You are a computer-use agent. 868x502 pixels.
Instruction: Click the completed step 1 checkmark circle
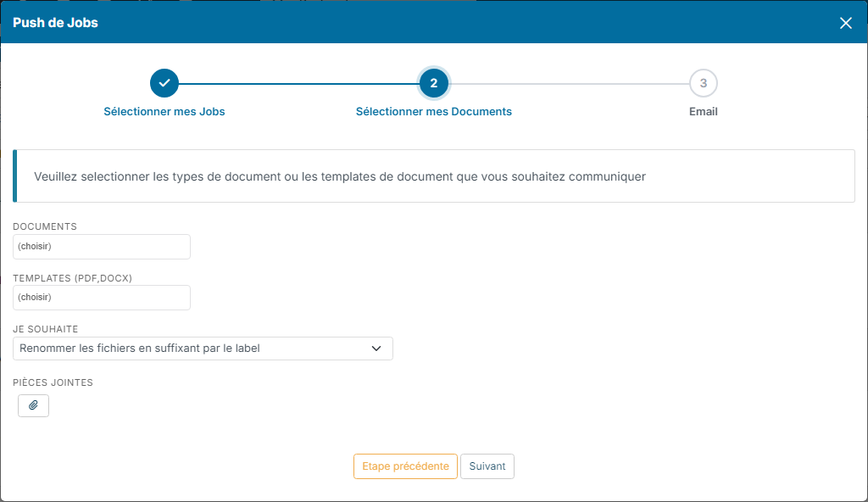tap(164, 83)
